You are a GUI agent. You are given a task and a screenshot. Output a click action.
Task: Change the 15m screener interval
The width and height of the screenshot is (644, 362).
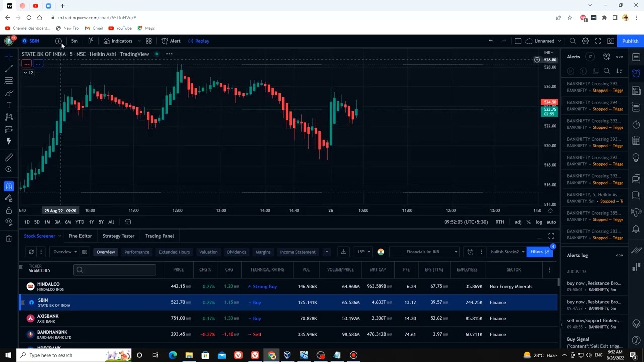pyautogui.click(x=363, y=252)
